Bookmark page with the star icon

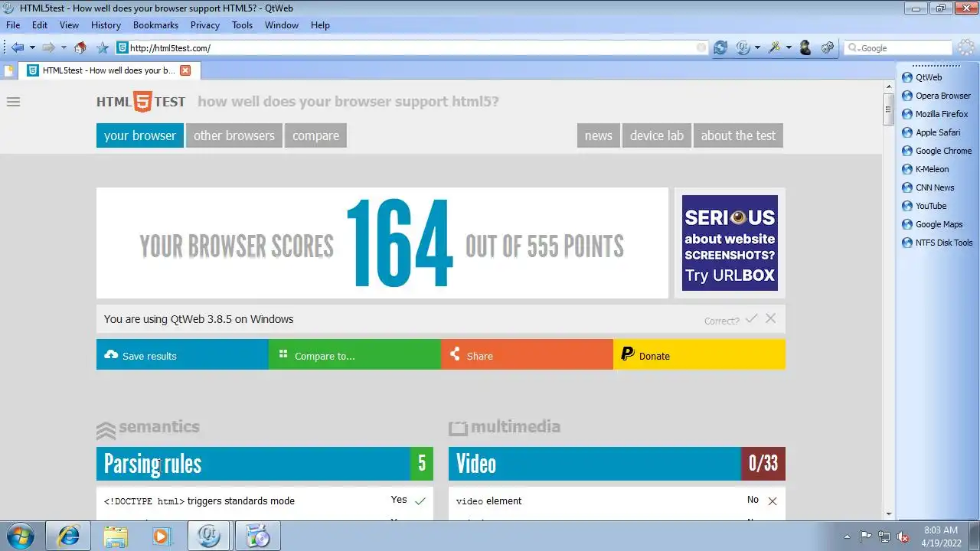point(103,47)
